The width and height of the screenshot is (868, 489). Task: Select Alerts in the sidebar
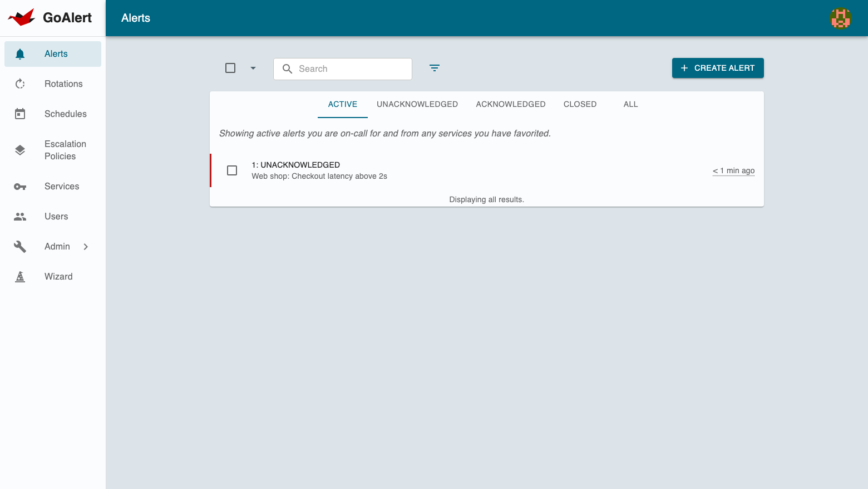[x=53, y=54]
